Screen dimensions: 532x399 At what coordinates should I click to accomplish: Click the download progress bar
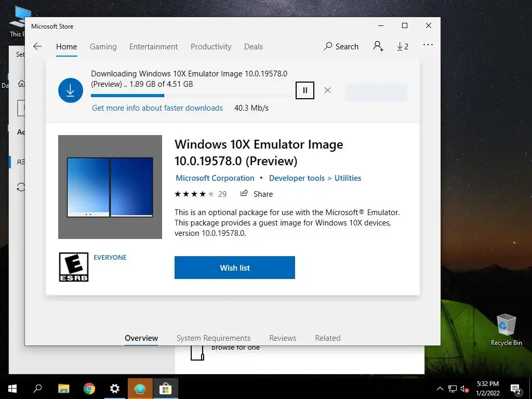click(192, 96)
